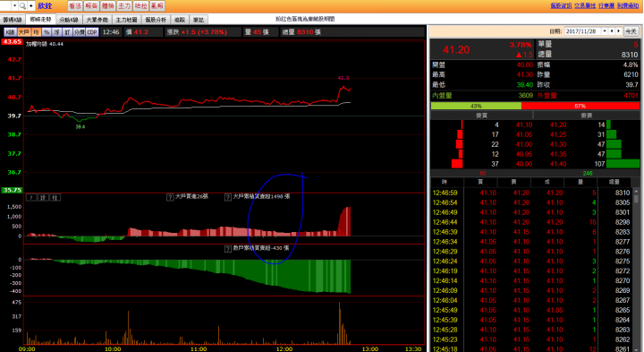This screenshot has width=644, height=352.
Task: Open third link in top-right link row
Action: 606,5
